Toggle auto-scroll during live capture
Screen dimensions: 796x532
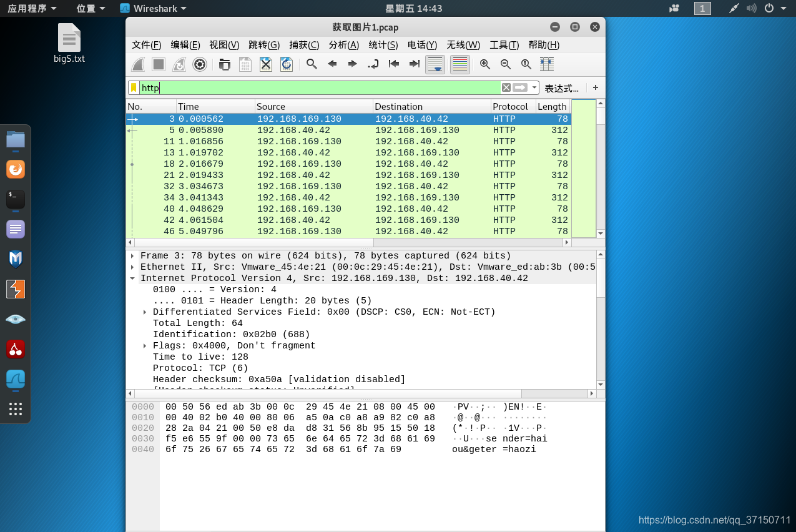click(x=435, y=64)
